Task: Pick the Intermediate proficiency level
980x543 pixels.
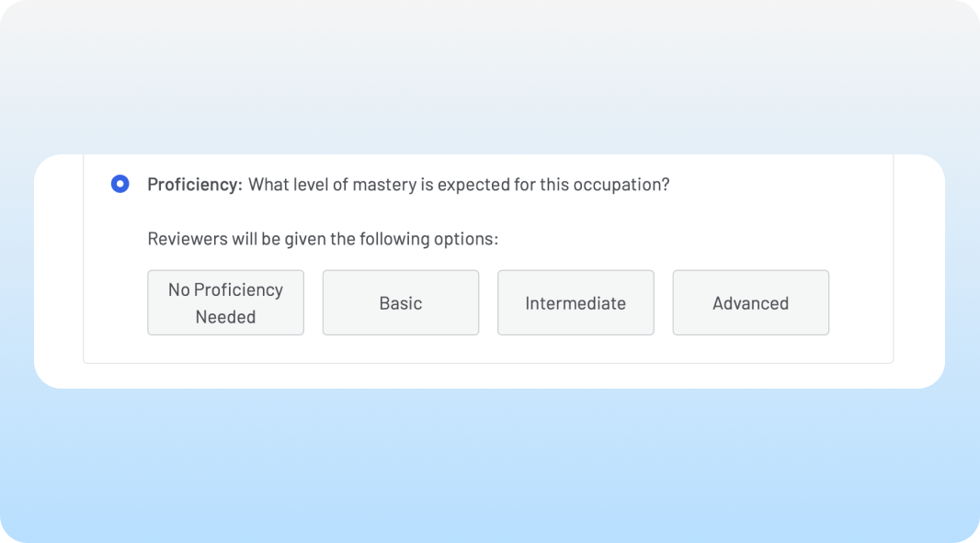Action: click(575, 302)
